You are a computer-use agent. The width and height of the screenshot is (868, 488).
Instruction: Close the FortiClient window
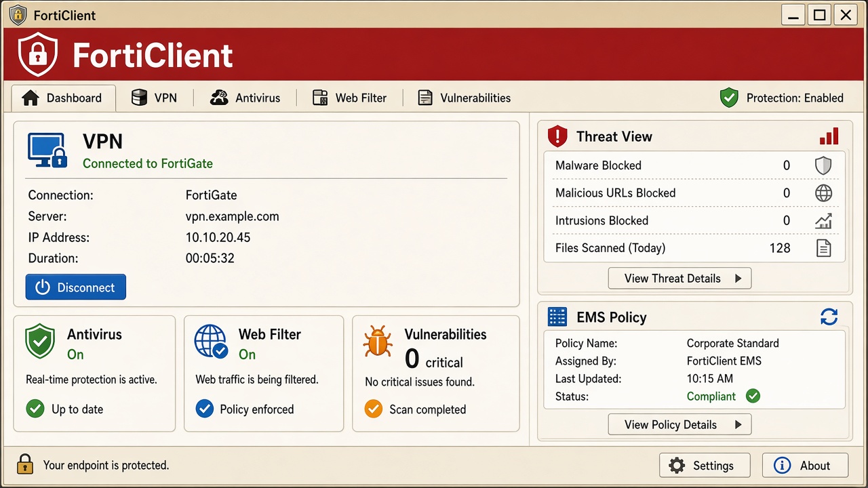(845, 15)
